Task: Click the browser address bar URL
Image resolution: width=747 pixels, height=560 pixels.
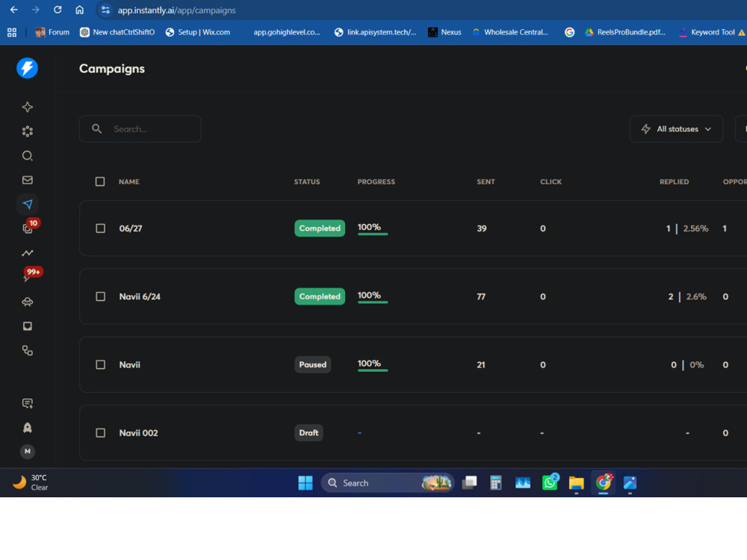Action: tap(177, 10)
